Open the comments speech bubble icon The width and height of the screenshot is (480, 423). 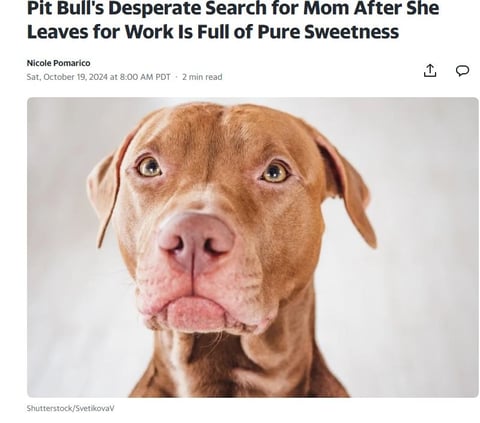[462, 71]
